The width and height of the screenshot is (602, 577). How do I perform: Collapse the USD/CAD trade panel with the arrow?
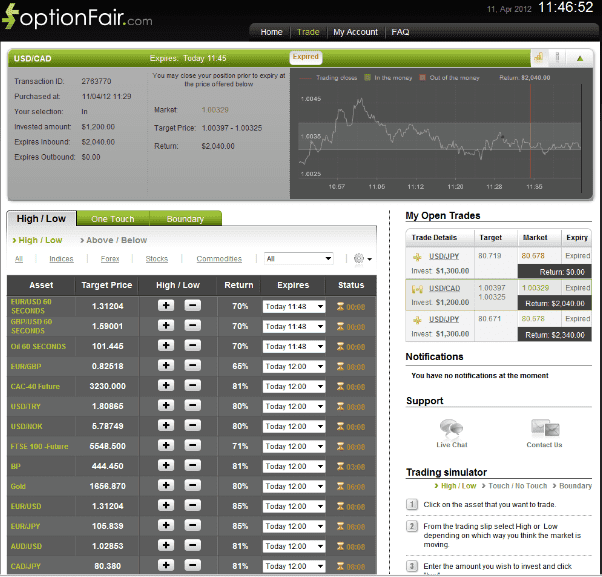point(580,58)
